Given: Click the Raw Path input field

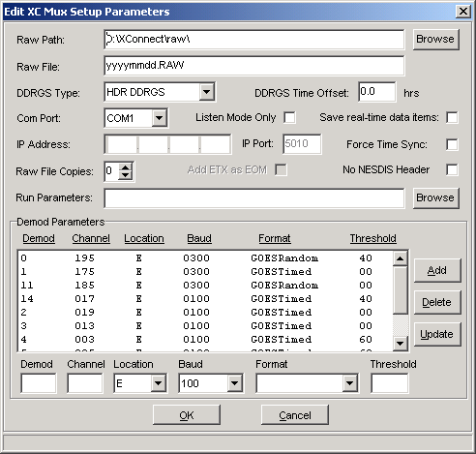Looking at the screenshot, I should (x=254, y=40).
